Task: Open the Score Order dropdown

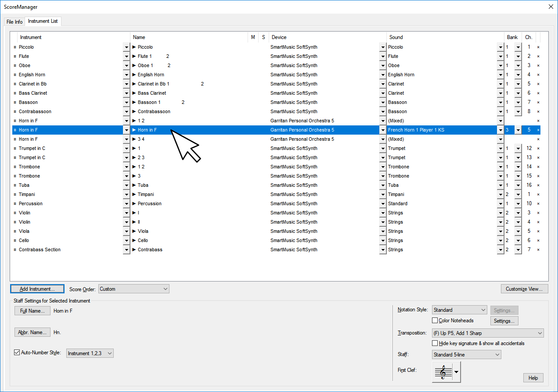Action: [134, 289]
